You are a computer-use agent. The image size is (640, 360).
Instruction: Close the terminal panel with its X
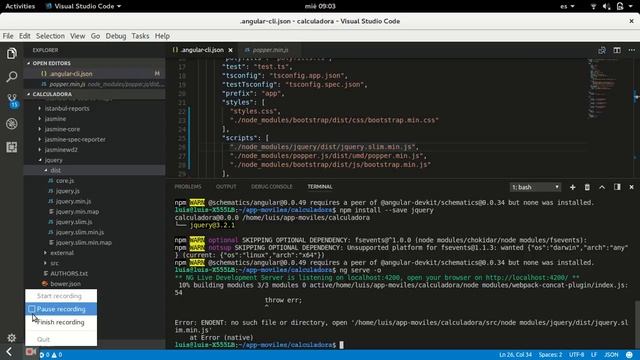pyautogui.click(x=631, y=187)
